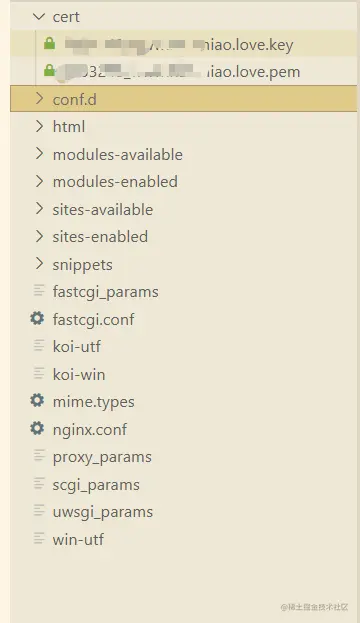Click the green lock icon of the .pem file
The image size is (360, 623).
49,70
